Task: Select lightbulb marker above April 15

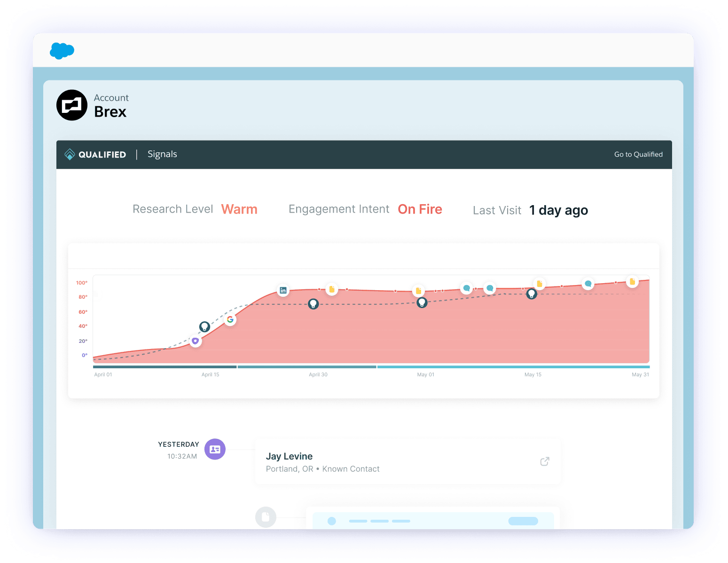Action: pyautogui.click(x=204, y=326)
